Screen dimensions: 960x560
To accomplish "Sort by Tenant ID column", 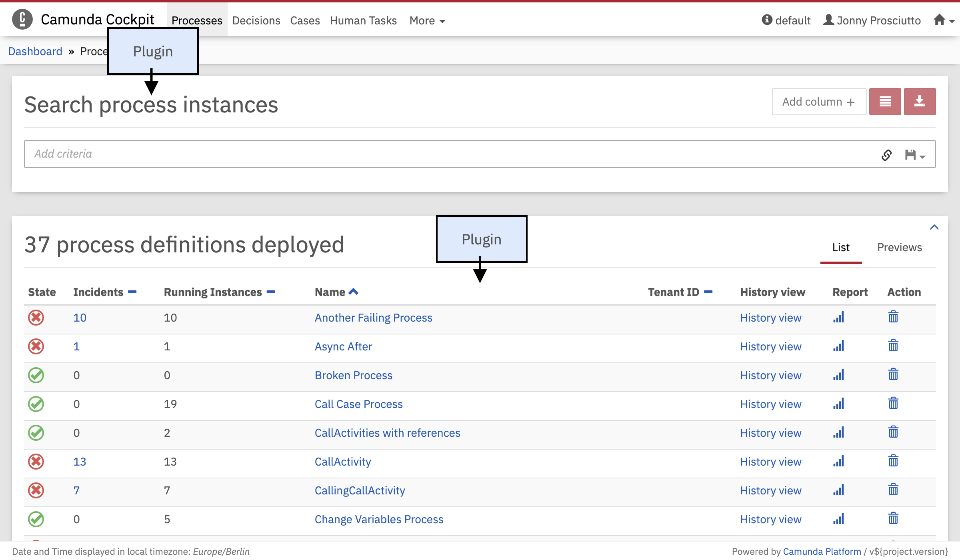I will tap(680, 292).
